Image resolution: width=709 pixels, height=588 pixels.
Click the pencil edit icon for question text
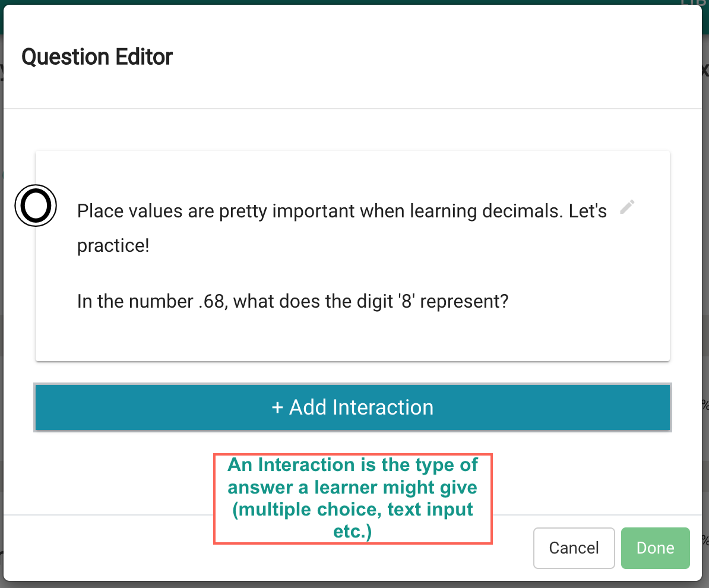626,207
